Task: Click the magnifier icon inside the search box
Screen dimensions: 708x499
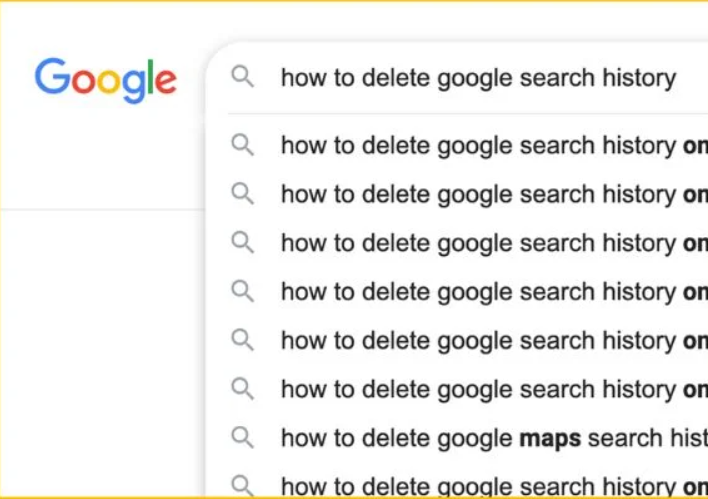Action: point(242,76)
